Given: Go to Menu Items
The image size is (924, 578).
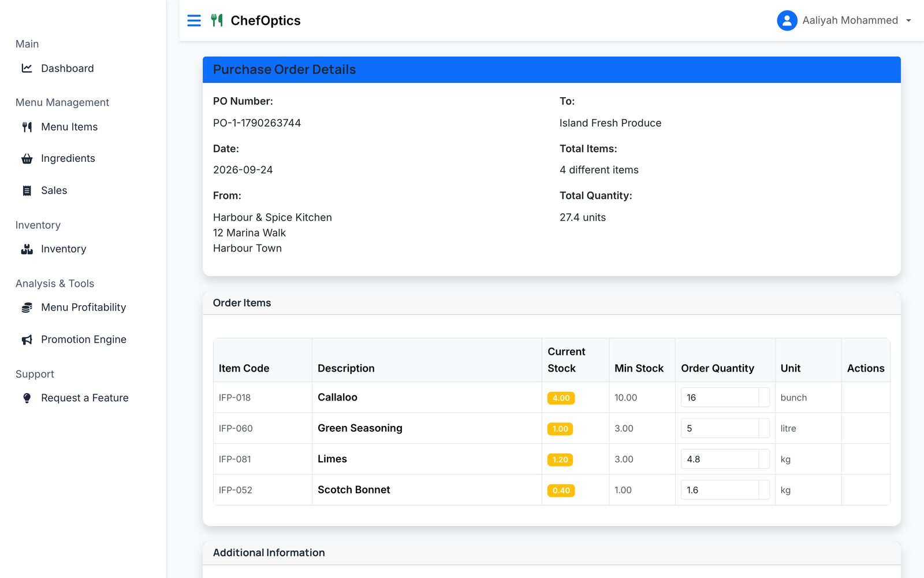Looking at the screenshot, I should click(x=69, y=127).
